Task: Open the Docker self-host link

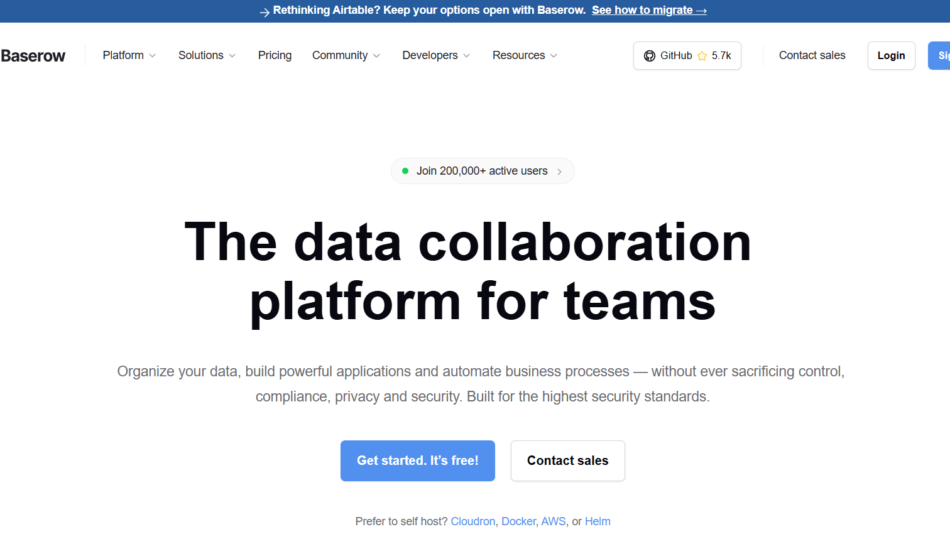Action: coord(518,521)
